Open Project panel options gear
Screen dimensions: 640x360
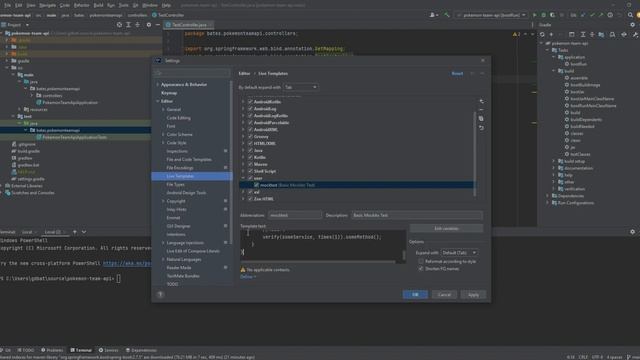click(x=149, y=25)
